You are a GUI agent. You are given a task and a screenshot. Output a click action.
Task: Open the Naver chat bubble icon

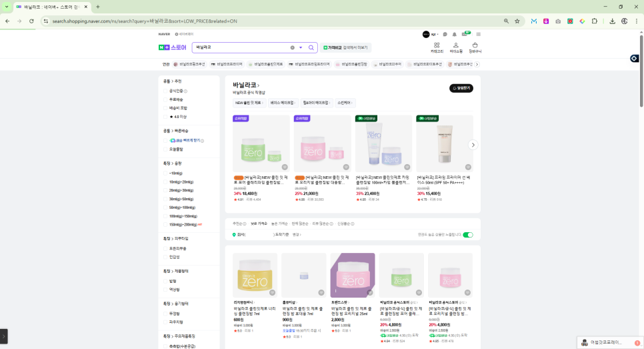point(445,35)
